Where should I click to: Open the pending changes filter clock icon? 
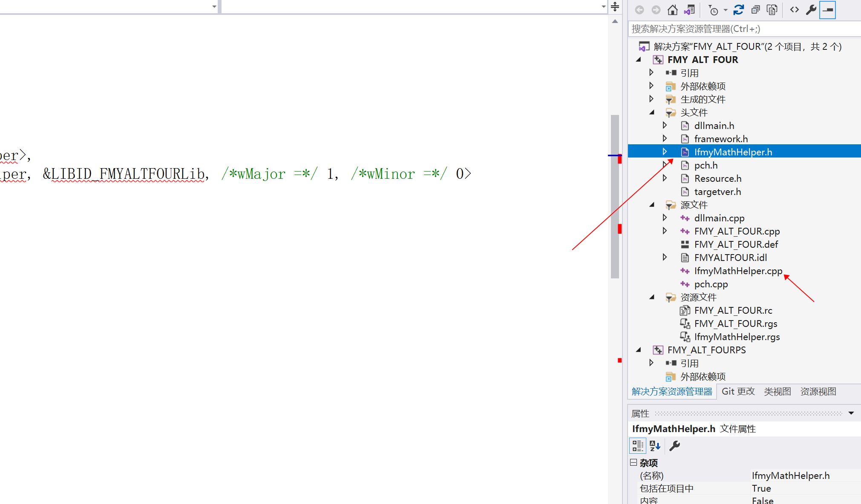click(713, 10)
